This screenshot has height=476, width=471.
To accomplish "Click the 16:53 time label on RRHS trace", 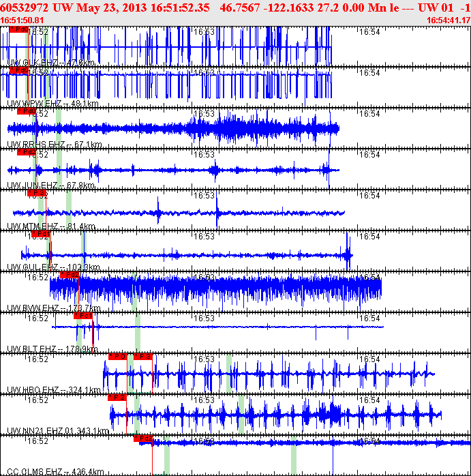I will coord(204,114).
